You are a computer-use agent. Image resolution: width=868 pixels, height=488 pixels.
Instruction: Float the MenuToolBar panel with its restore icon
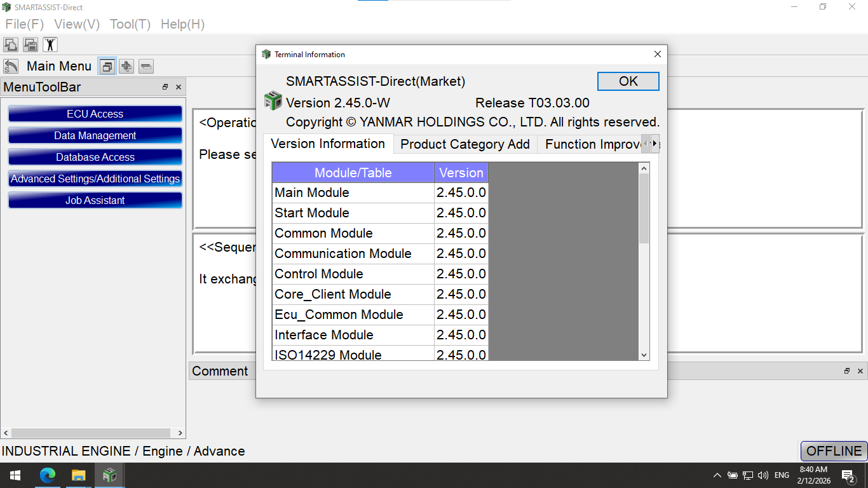coord(165,87)
